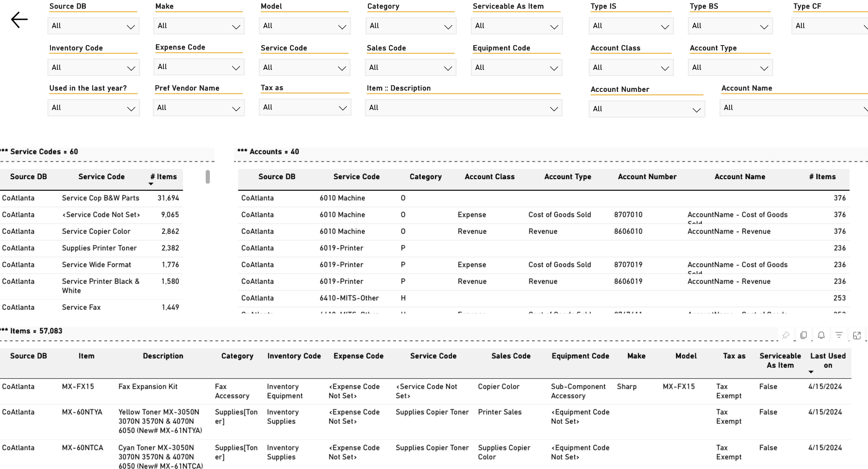
Task: Expand the Sales Code dropdown
Action: [x=410, y=67]
